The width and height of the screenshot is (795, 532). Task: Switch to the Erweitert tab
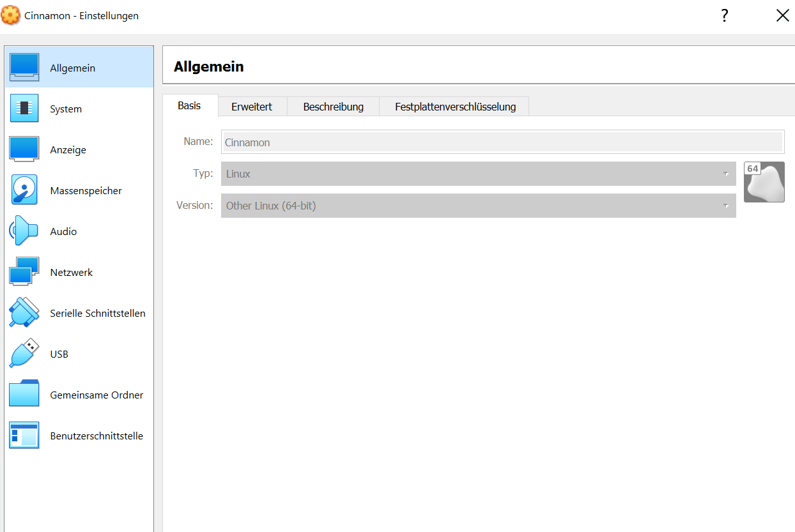pos(252,107)
